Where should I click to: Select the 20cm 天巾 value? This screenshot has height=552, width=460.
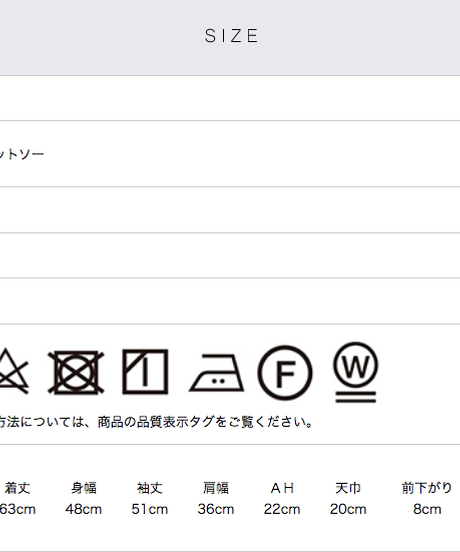(348, 509)
